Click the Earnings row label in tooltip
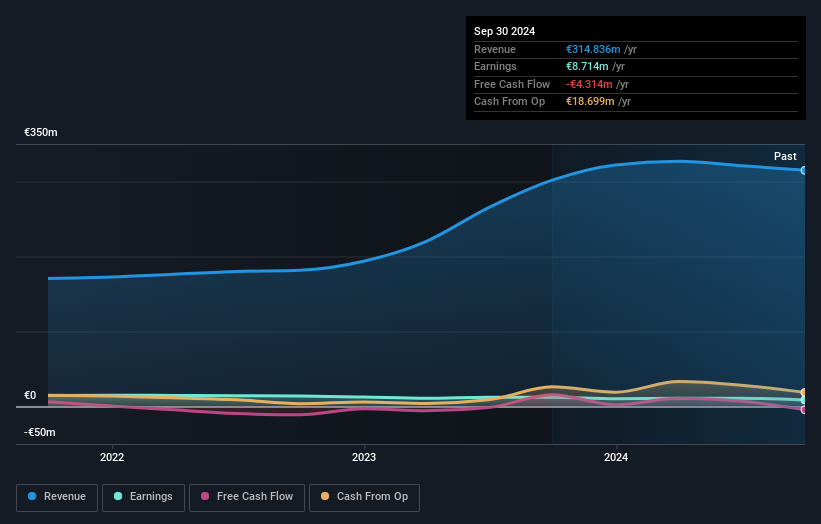The image size is (821, 524). pyautogui.click(x=495, y=66)
